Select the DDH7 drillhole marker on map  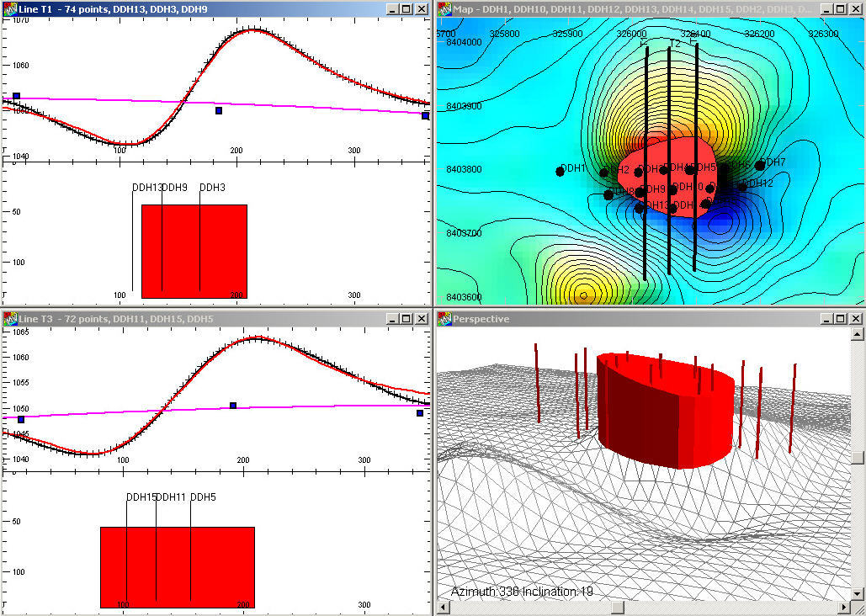[760, 165]
